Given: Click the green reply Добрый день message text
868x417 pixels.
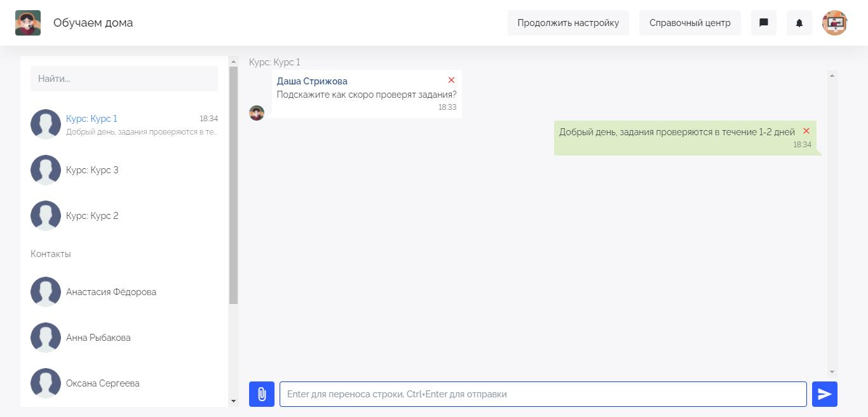Looking at the screenshot, I should 677,132.
